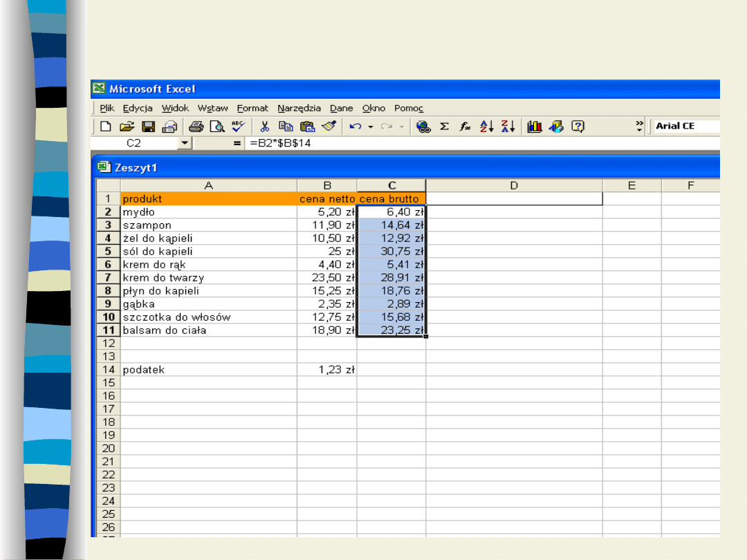
Task: Run the spell check icon
Action: 239,127
